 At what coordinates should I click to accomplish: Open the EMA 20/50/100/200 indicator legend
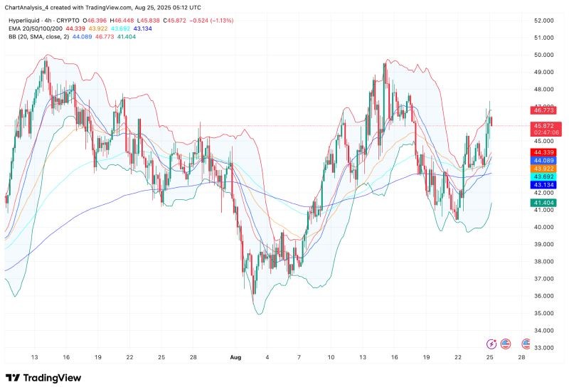pos(35,28)
